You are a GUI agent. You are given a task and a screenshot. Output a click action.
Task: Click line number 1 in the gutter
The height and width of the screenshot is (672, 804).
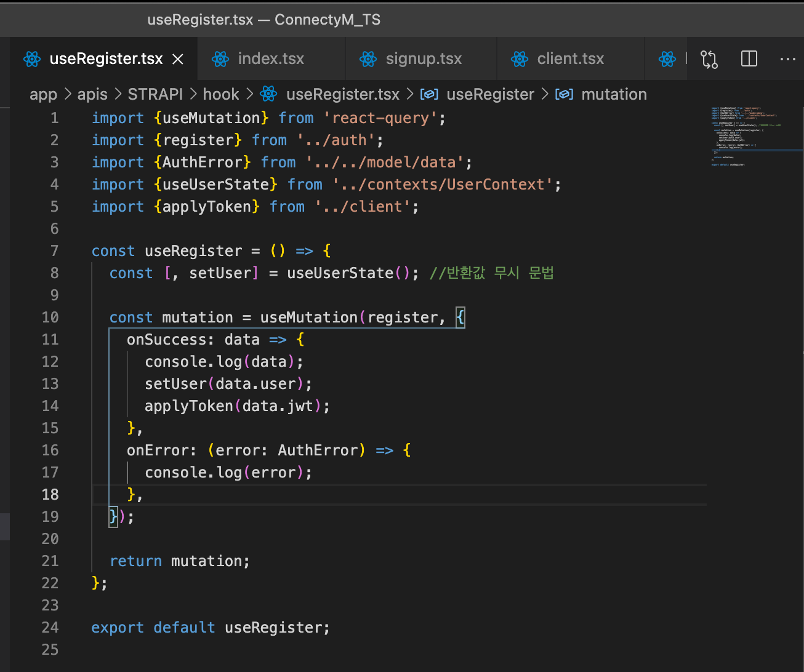pyautogui.click(x=54, y=118)
